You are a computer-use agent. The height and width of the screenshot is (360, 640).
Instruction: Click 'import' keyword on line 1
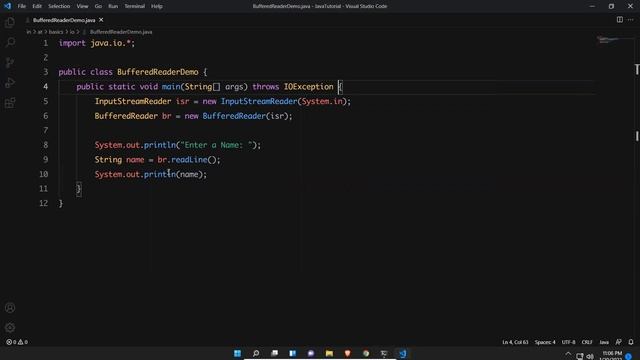(x=72, y=43)
